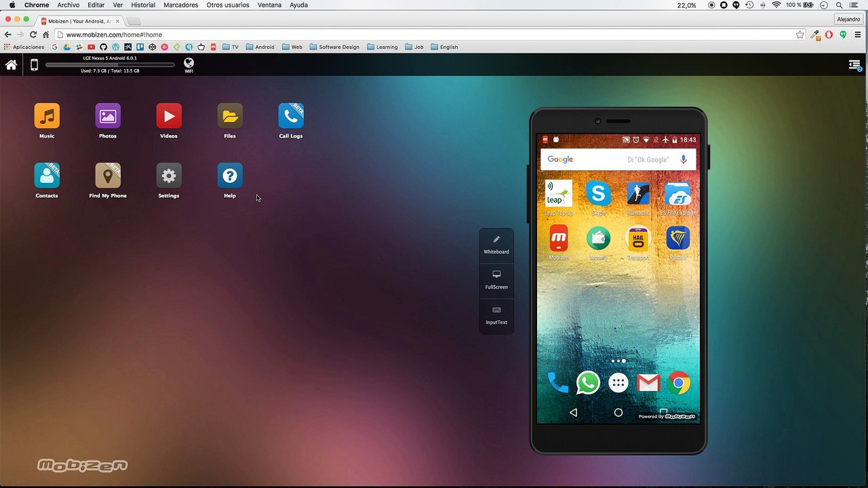The width and height of the screenshot is (868, 488).
Task: Click the Aplicaciones bookmarks shortcut
Action: tap(24, 47)
